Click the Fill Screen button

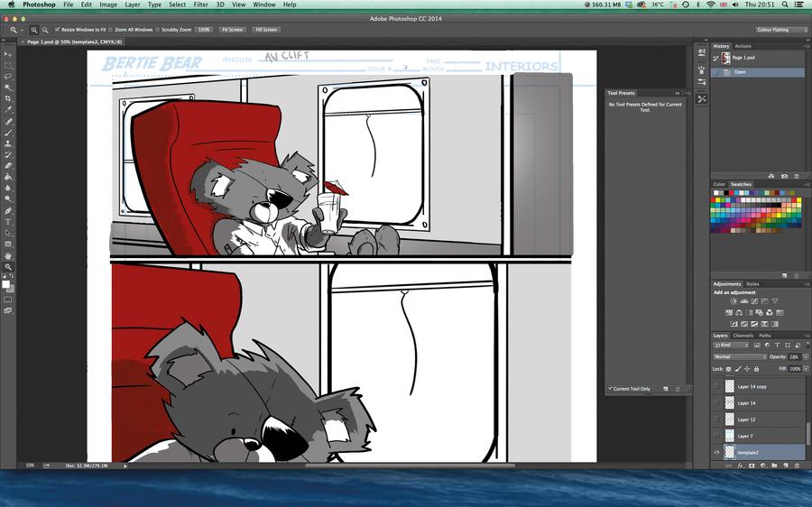pos(266,30)
